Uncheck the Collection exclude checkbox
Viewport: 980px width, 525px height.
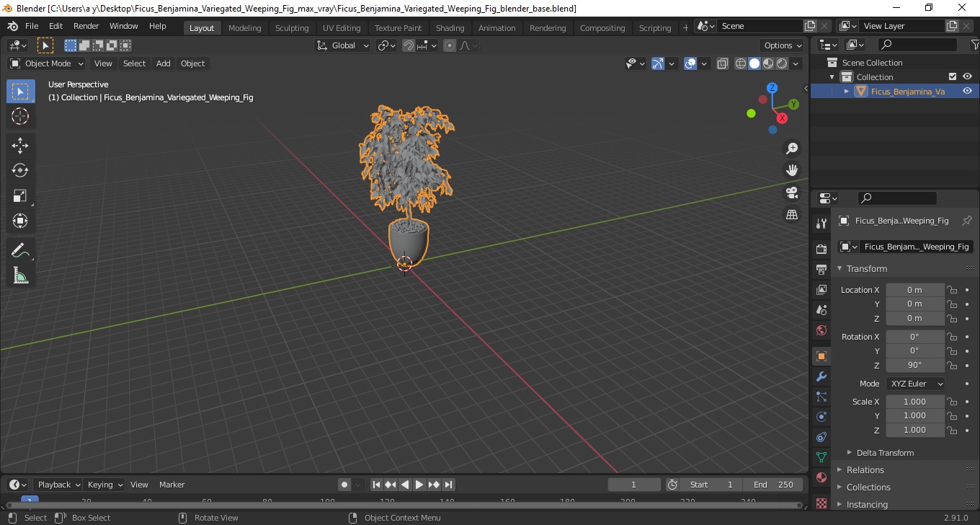[953, 76]
